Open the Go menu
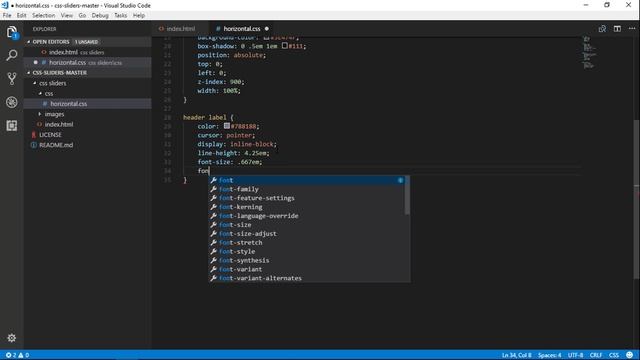Image resolution: width=640 pixels, height=360 pixels. click(82, 15)
